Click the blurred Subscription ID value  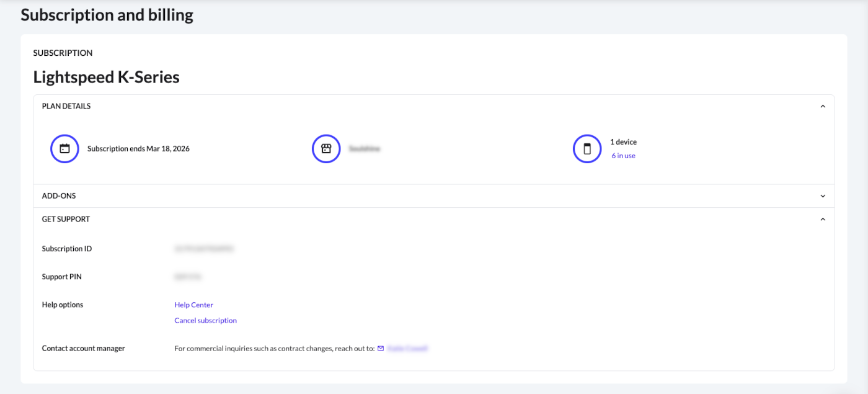(204, 249)
